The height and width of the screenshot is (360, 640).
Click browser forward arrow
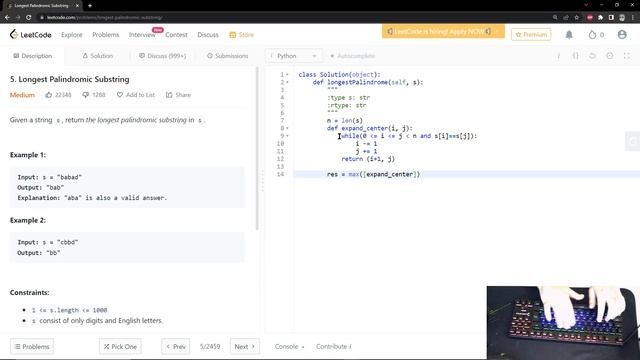click(x=18, y=18)
